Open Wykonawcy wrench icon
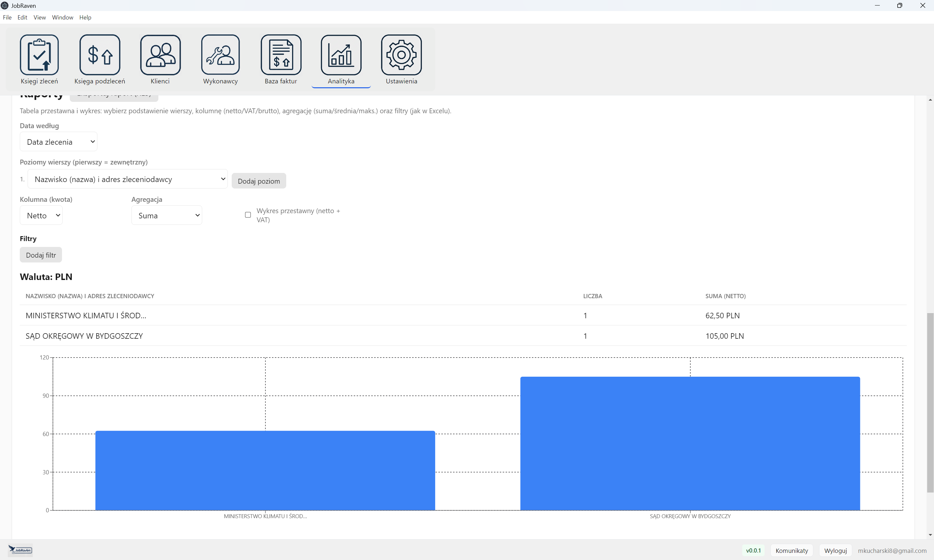Screen dimensions: 934x560 [x=220, y=55]
